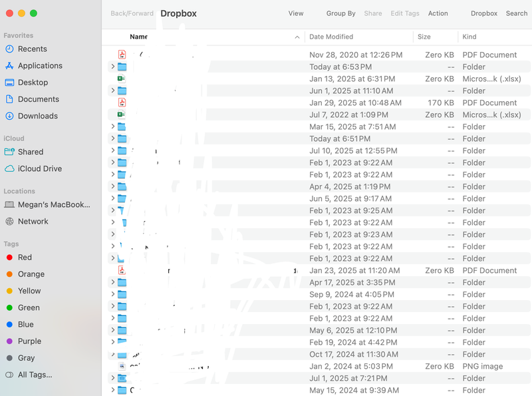The width and height of the screenshot is (532, 396).
Task: Sort by the Kind column header
Action: click(469, 37)
